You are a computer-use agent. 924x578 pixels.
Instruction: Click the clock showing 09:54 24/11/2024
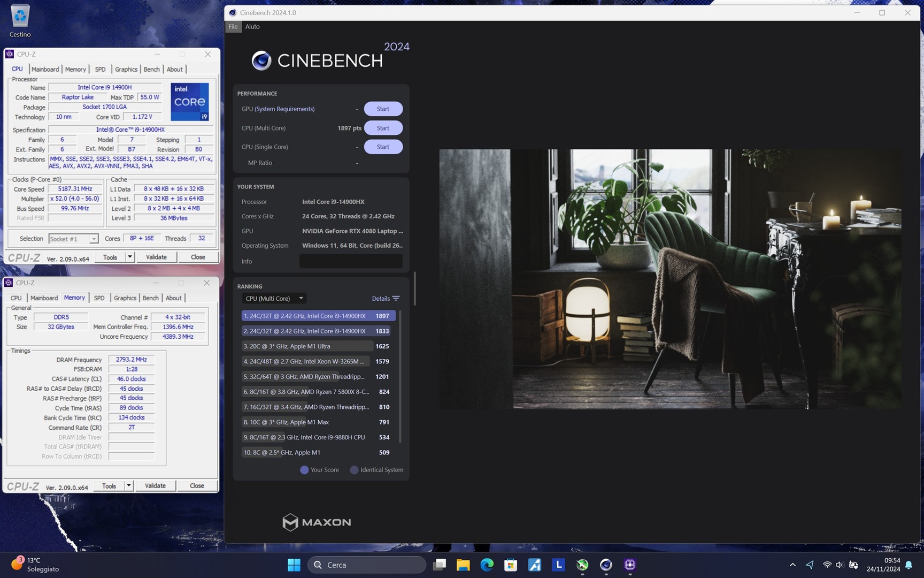(x=883, y=565)
